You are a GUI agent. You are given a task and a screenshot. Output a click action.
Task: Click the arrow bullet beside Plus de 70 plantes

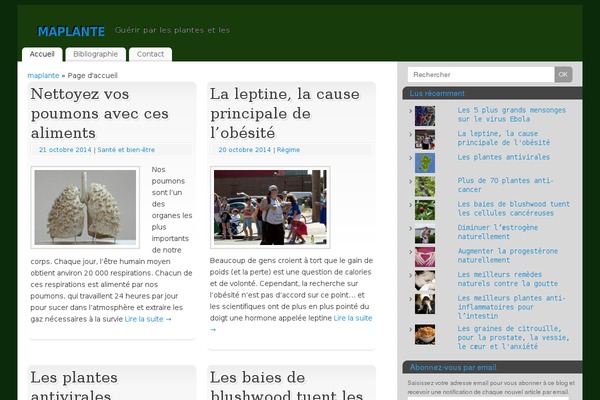click(x=411, y=181)
